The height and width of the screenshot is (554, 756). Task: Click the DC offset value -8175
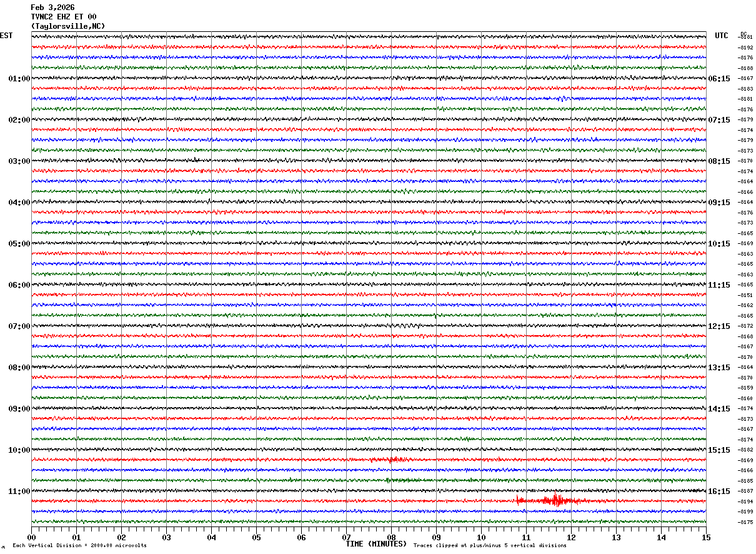coord(746,522)
